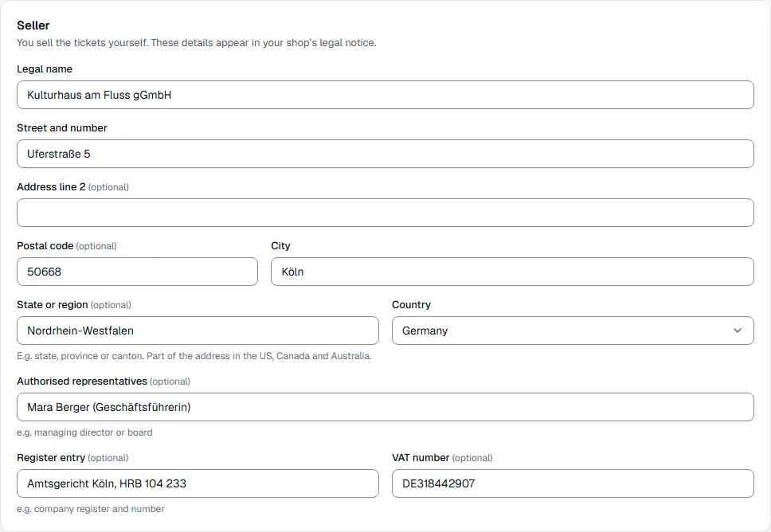This screenshot has height=532, width=771.
Task: Focus the VAT number field DE318442907
Action: [x=573, y=483]
